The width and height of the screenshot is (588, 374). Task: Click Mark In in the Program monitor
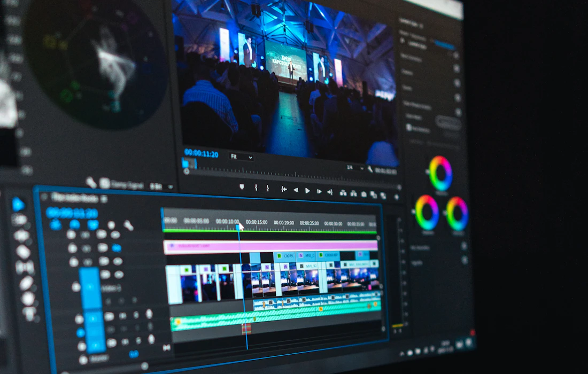256,188
